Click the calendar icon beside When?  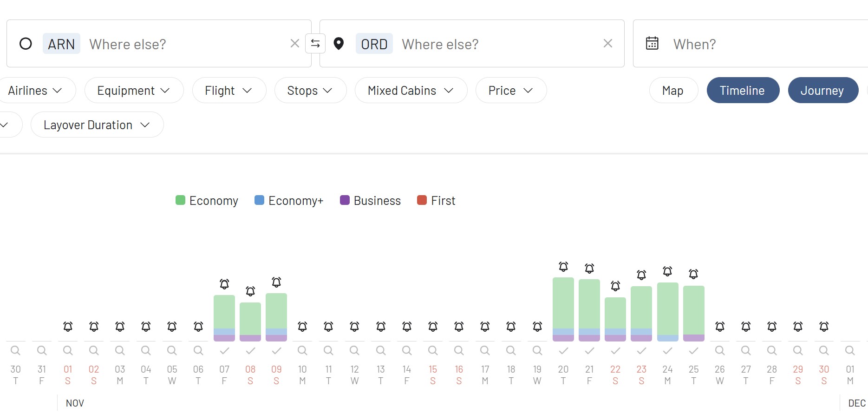click(652, 44)
